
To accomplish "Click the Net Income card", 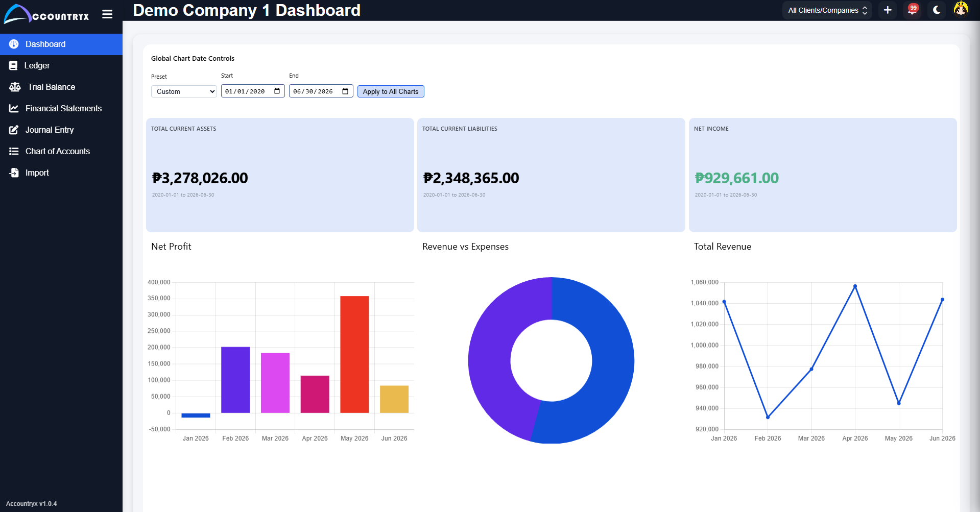I will tap(823, 175).
